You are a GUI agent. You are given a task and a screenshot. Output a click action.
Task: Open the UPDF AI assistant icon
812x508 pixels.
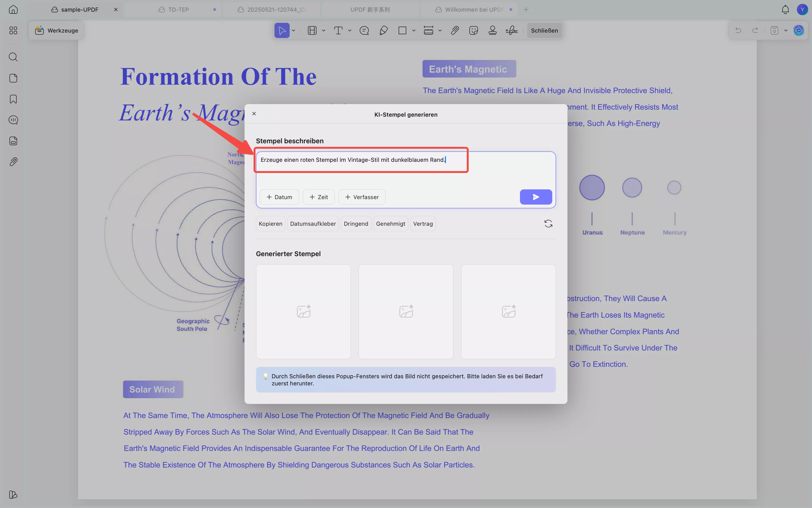pyautogui.click(x=798, y=31)
